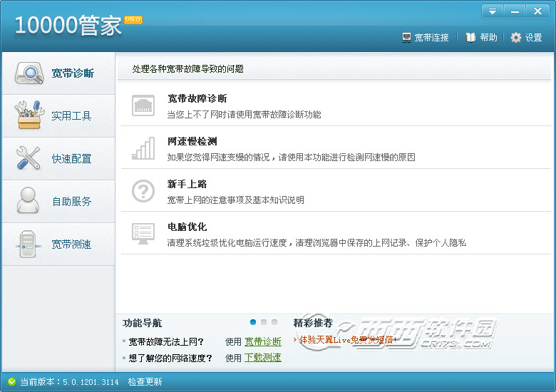Screen dimensions: 556x392
Task: Click the green checkmark status icon
Action: (12, 382)
